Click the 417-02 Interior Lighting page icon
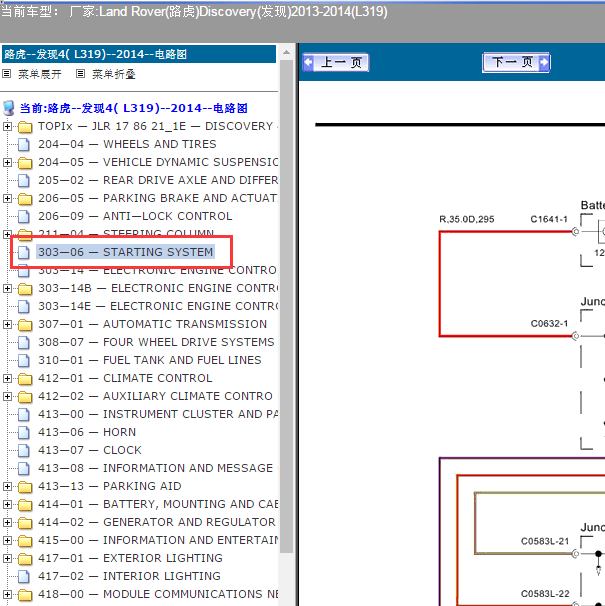 pos(24,576)
